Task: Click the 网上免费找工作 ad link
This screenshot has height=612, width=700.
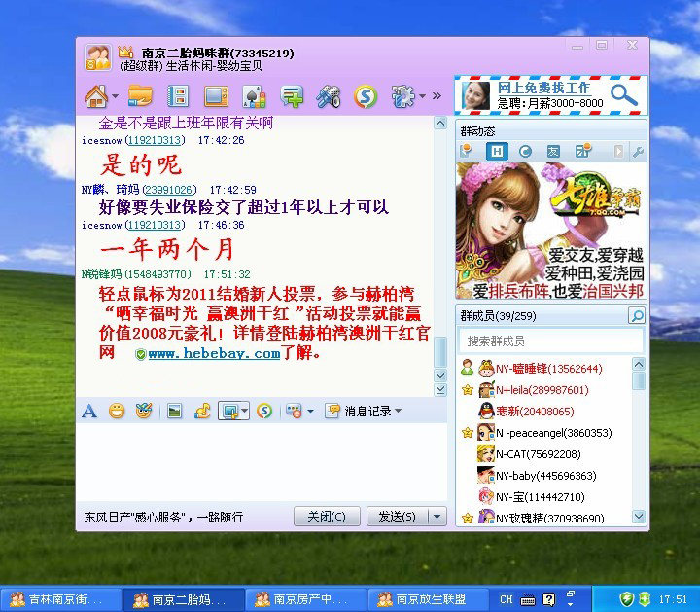Action: tap(544, 88)
